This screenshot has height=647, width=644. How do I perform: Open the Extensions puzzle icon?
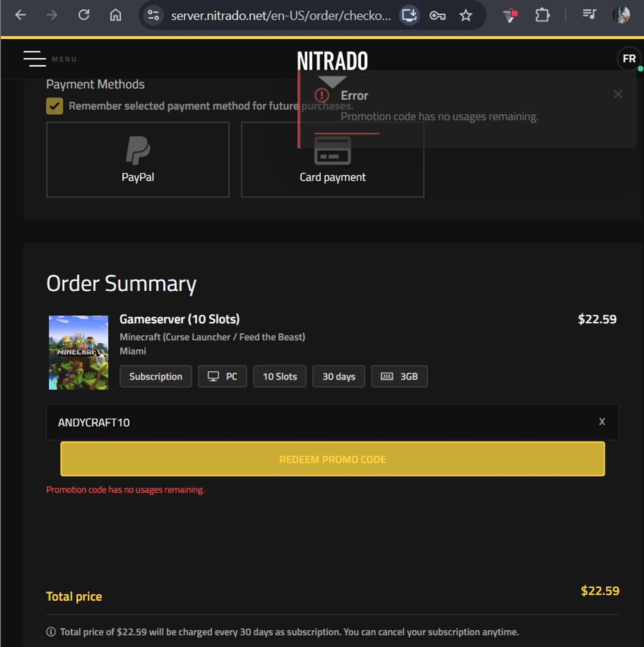[x=542, y=16]
